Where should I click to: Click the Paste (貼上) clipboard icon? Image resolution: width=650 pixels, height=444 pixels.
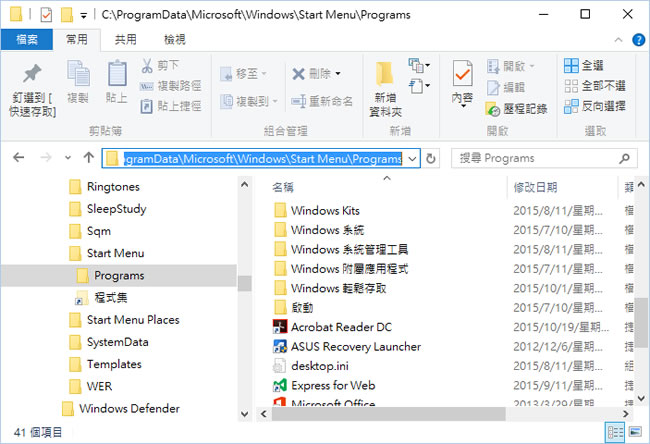coord(117,73)
